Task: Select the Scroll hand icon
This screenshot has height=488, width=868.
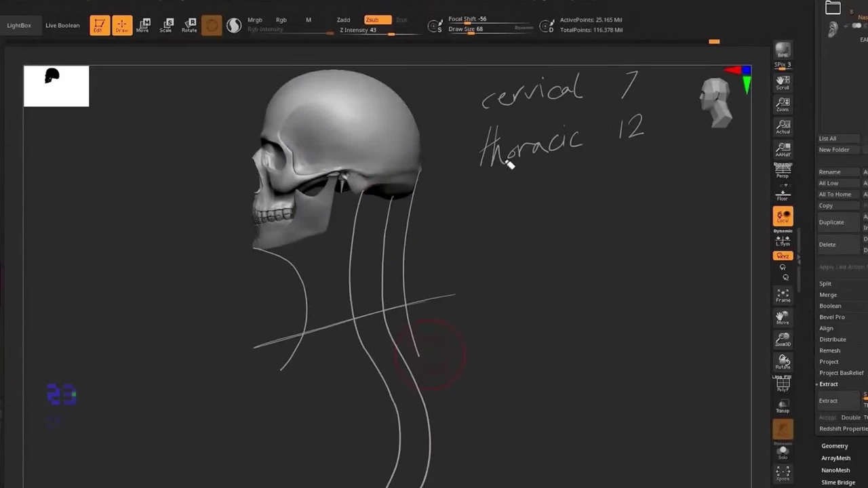Action: pyautogui.click(x=783, y=83)
